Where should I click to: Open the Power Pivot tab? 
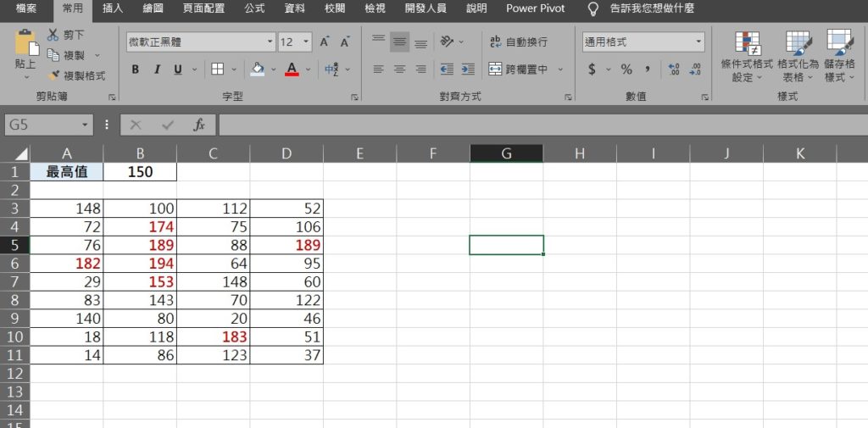point(535,8)
